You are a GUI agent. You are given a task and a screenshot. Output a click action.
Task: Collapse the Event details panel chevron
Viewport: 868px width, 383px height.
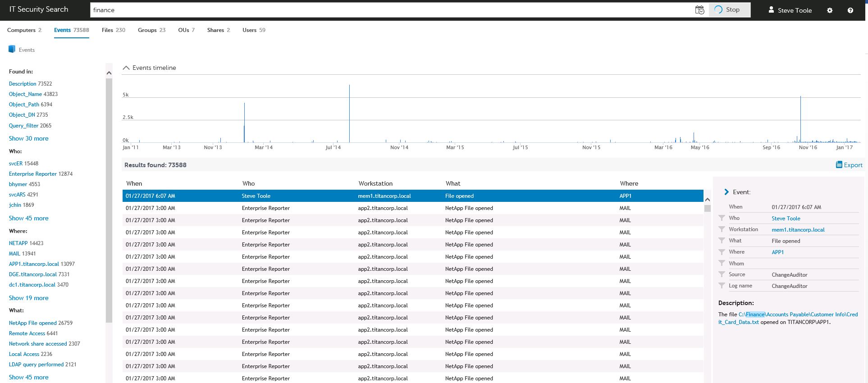726,192
